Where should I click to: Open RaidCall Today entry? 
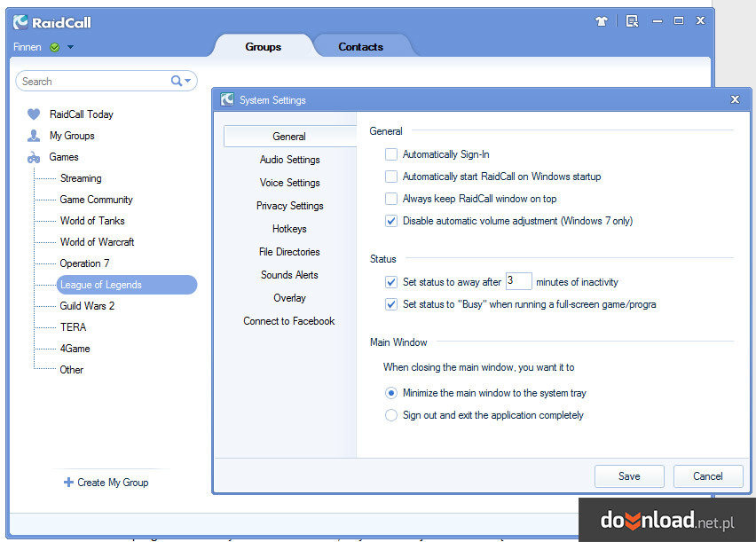click(x=82, y=114)
